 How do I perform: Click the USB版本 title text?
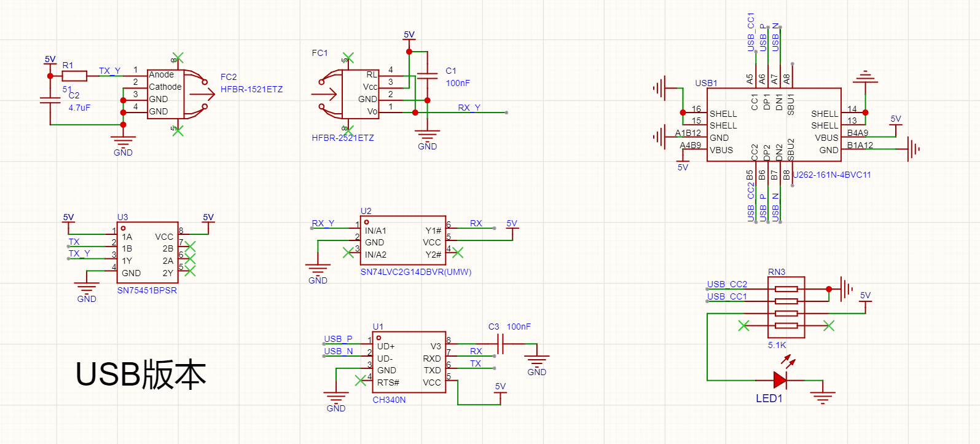pos(141,375)
